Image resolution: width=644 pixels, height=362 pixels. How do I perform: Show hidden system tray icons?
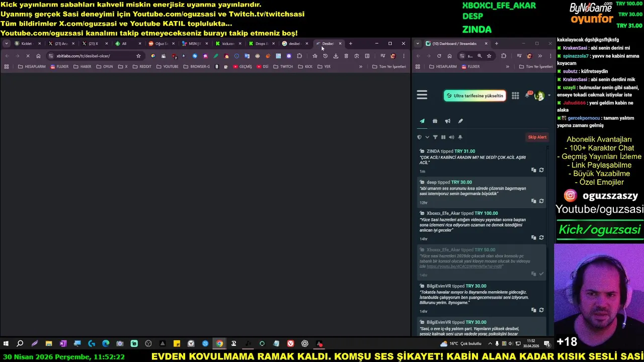(490, 343)
